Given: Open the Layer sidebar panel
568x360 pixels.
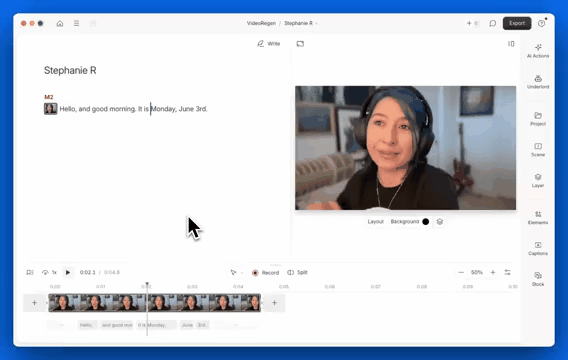Looking at the screenshot, I should click(x=538, y=180).
